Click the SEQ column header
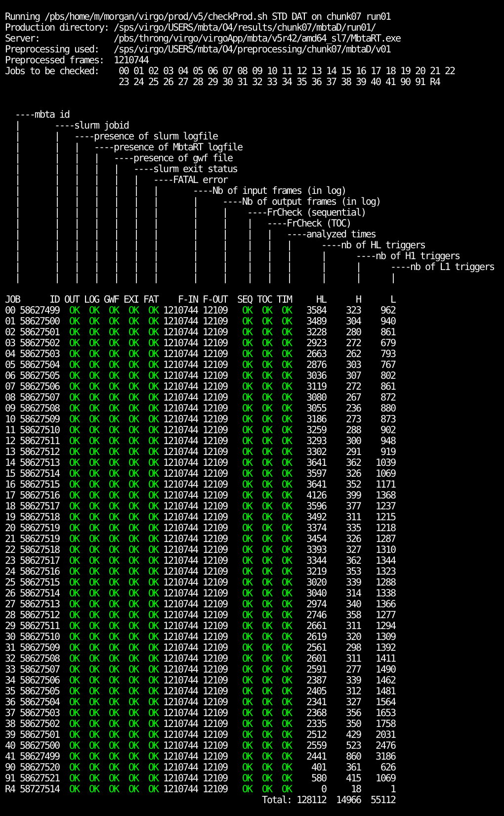The height and width of the screenshot is (816, 504). point(245,299)
